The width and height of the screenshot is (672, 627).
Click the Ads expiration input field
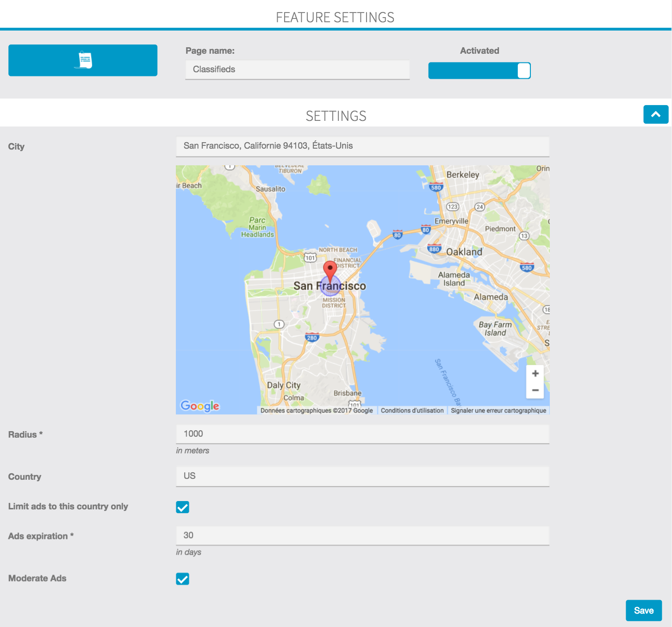point(362,535)
